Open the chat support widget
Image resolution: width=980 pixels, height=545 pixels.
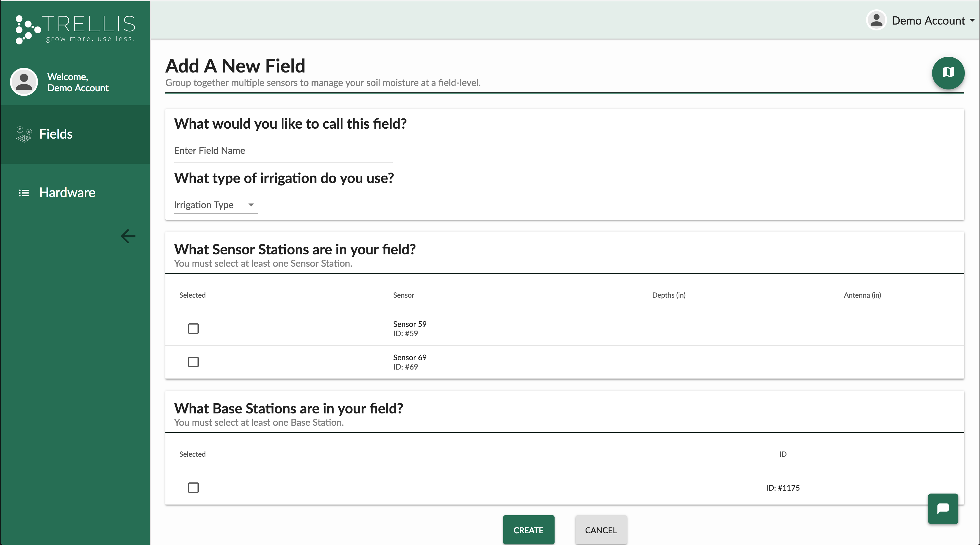(x=943, y=508)
